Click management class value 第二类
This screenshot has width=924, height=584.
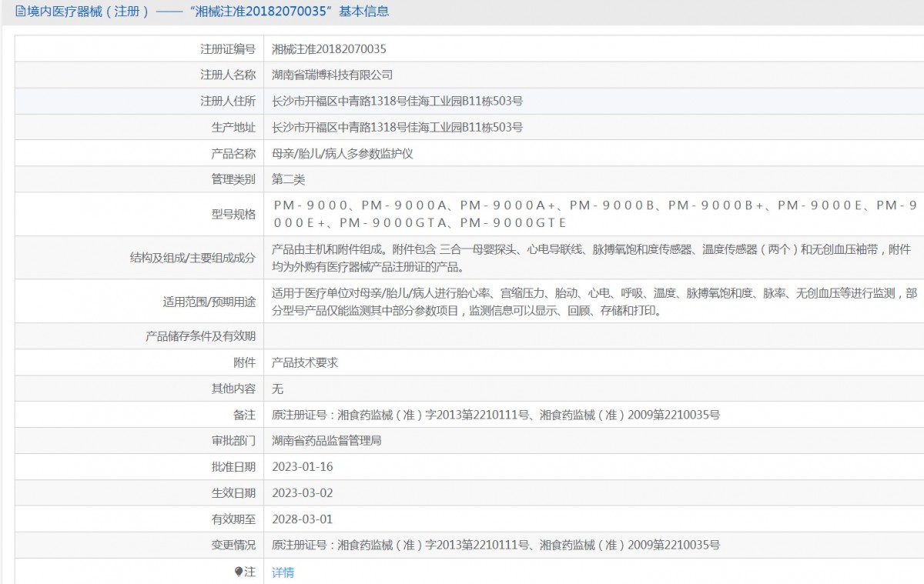click(289, 179)
